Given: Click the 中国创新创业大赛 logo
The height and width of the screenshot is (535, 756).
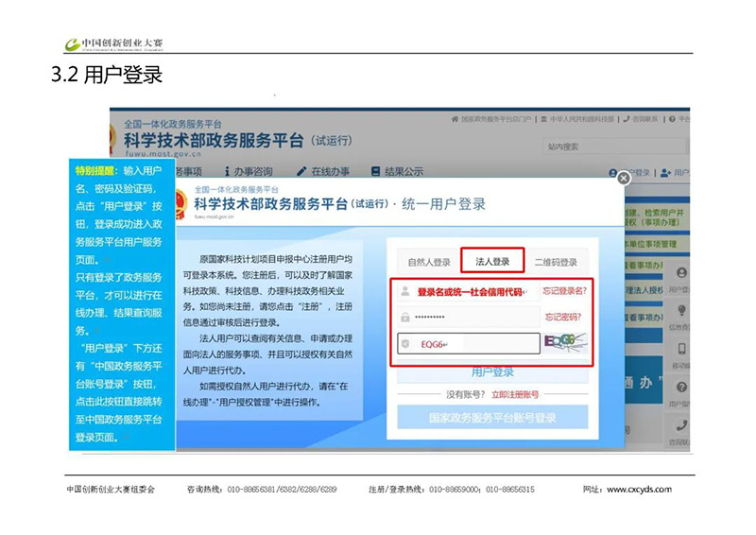Looking at the screenshot, I should pyautogui.click(x=114, y=43).
